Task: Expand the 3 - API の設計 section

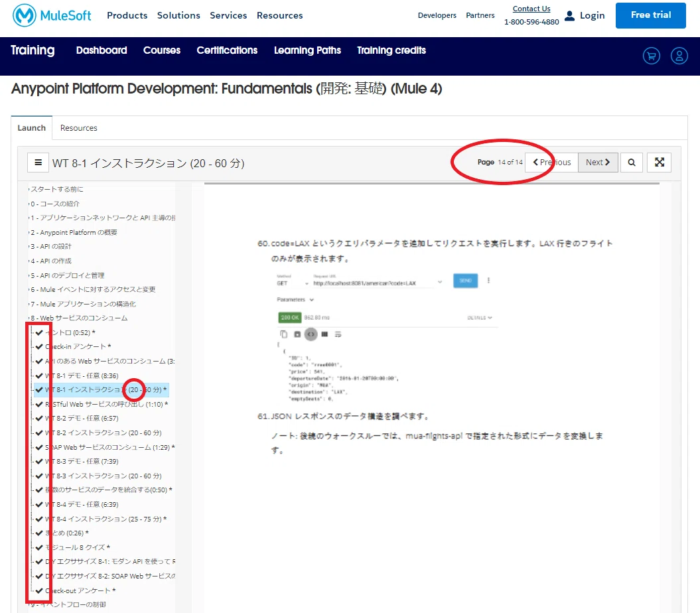Action: coord(50,246)
